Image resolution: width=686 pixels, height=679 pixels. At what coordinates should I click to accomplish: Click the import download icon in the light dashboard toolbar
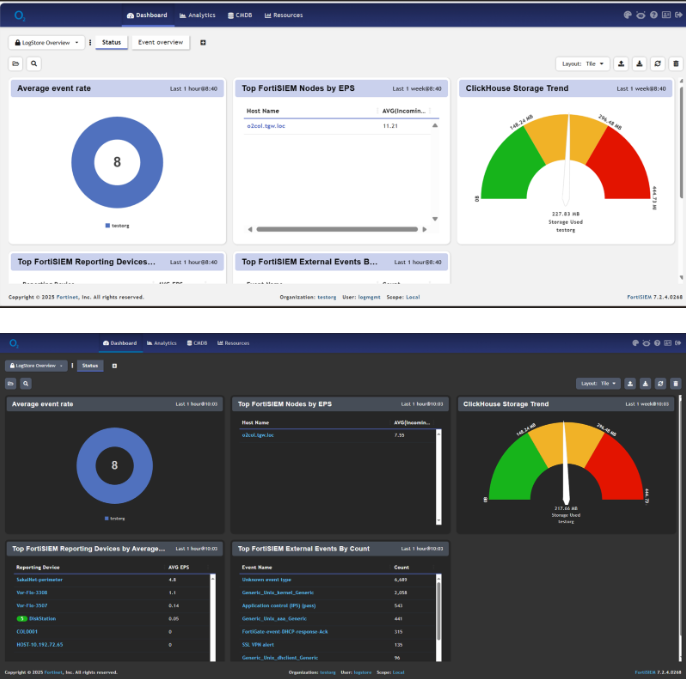click(639, 64)
